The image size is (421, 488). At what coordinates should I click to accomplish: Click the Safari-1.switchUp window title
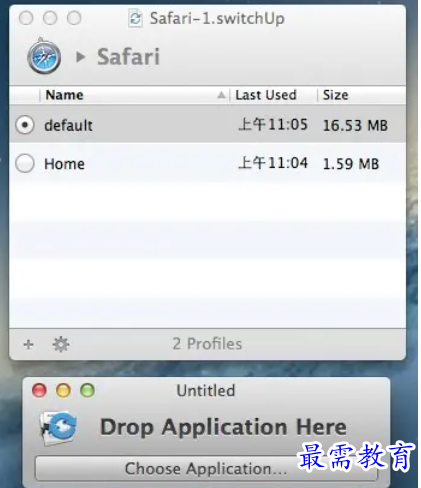coord(217,19)
